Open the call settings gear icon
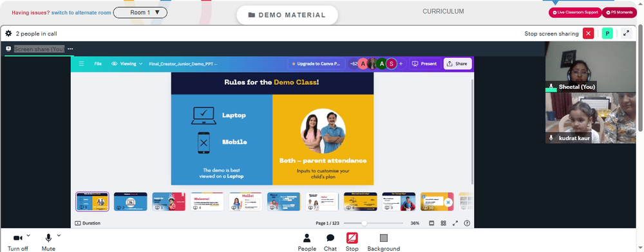Screen dimensions: 644x252 pyautogui.click(x=8, y=33)
